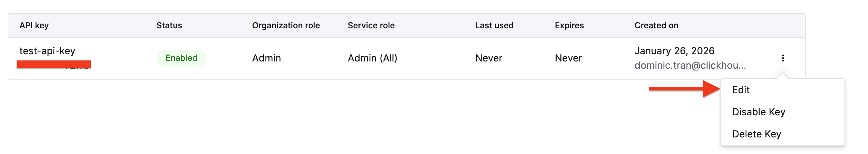Click the test-api-key name

[x=47, y=51]
